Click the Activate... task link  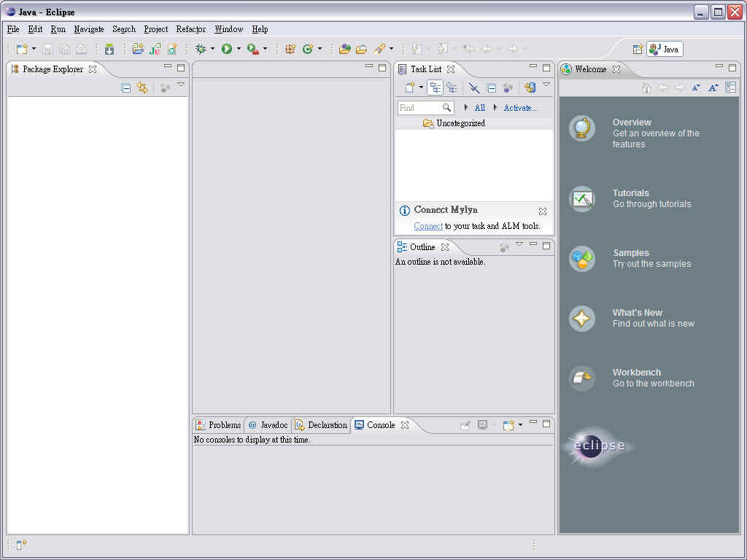(x=521, y=108)
